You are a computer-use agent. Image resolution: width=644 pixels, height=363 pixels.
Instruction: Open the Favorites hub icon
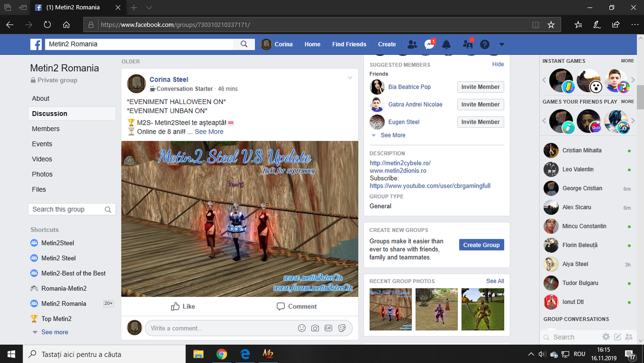tap(578, 25)
